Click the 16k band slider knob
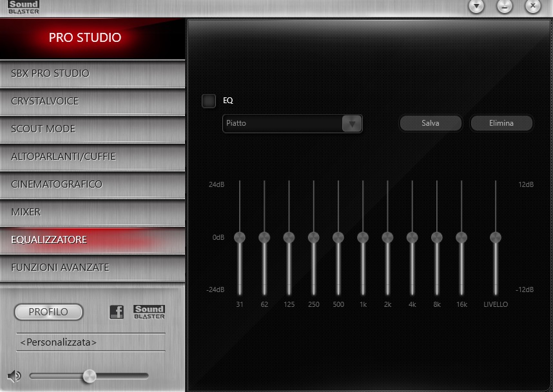 (x=461, y=237)
